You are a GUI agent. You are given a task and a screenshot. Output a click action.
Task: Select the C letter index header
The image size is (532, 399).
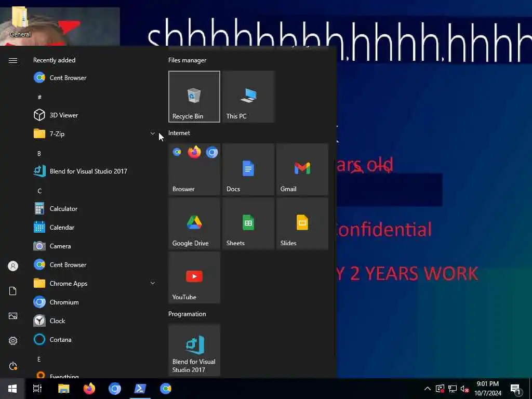[39, 191]
